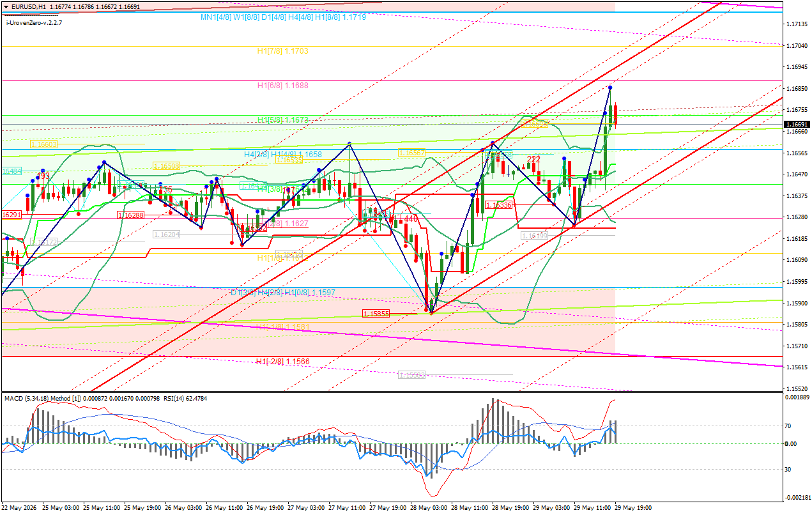
Task: Click the 22 May 2026 date label
Action: point(19,508)
